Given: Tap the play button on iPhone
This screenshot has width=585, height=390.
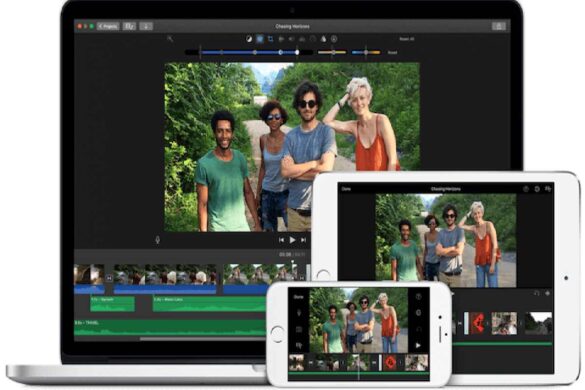Looking at the screenshot, I should pyautogui.click(x=418, y=346).
